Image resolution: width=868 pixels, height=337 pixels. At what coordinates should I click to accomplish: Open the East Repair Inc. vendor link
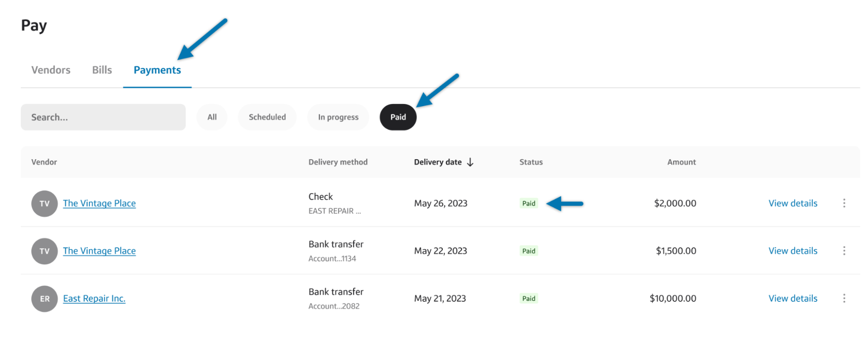coord(94,298)
